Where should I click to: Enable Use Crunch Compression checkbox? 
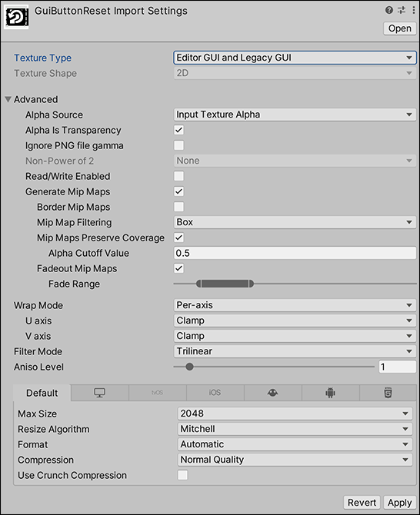[183, 475]
